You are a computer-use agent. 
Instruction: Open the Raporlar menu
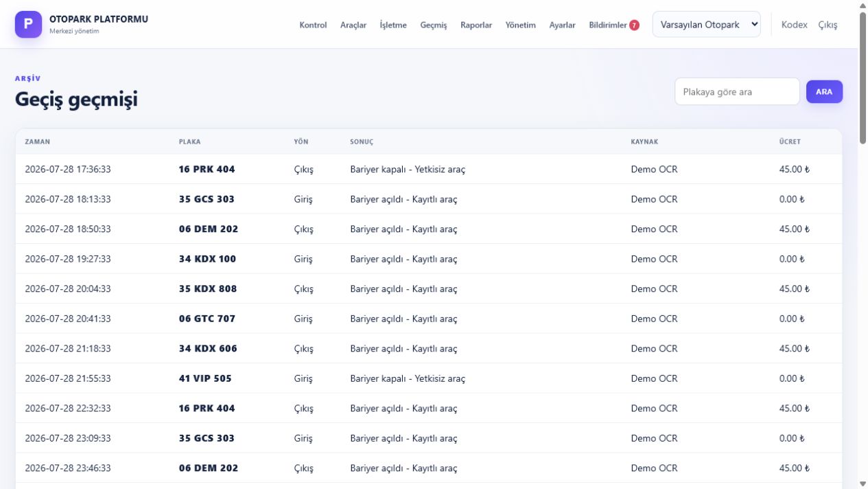476,25
